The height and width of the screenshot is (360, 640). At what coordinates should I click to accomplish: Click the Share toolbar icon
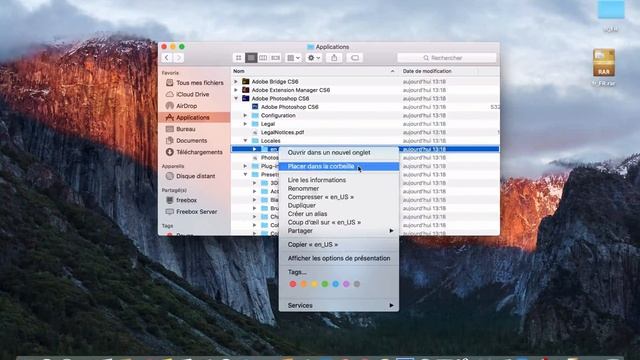(x=334, y=58)
